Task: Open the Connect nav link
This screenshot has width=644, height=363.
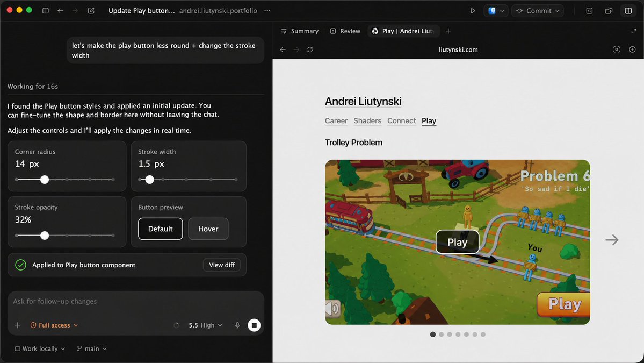Action: coord(401,120)
